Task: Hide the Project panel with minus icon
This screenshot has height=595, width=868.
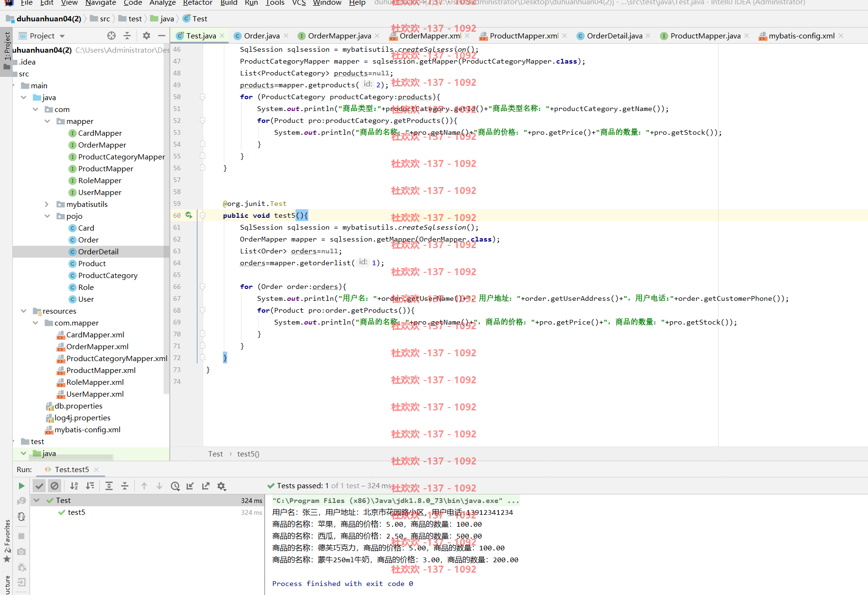Action: pyautogui.click(x=162, y=36)
